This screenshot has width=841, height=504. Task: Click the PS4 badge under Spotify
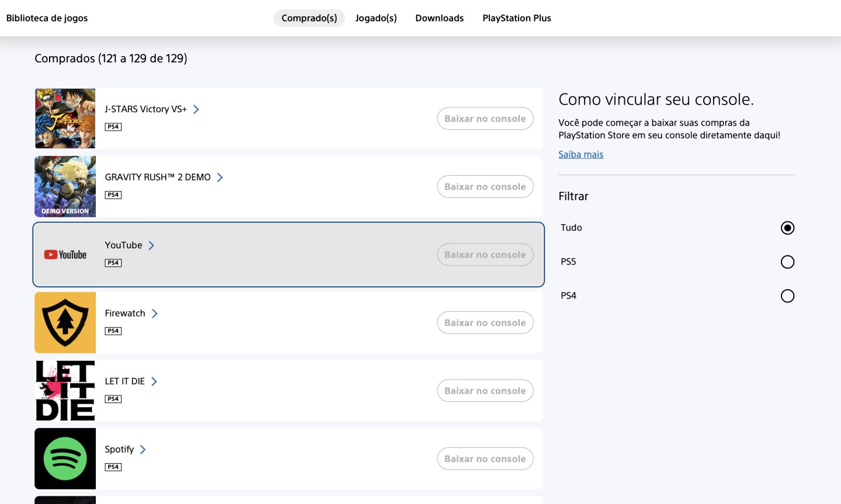coord(113,467)
